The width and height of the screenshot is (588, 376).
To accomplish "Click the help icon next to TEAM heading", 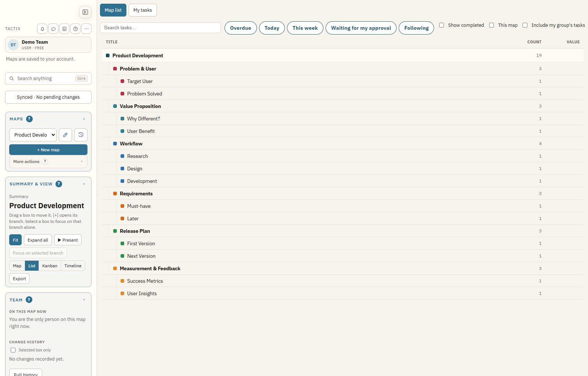I will (29, 300).
